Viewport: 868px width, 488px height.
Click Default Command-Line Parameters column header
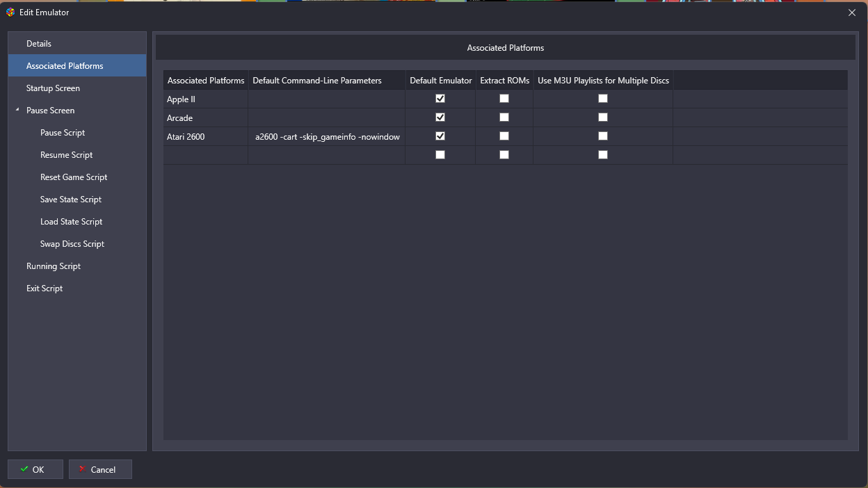point(327,80)
